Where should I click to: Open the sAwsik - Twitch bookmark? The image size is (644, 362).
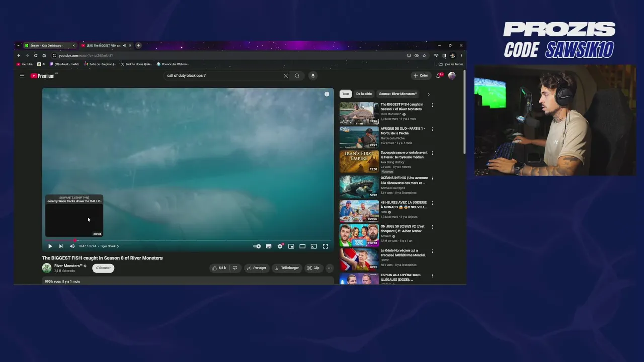[x=64, y=64]
